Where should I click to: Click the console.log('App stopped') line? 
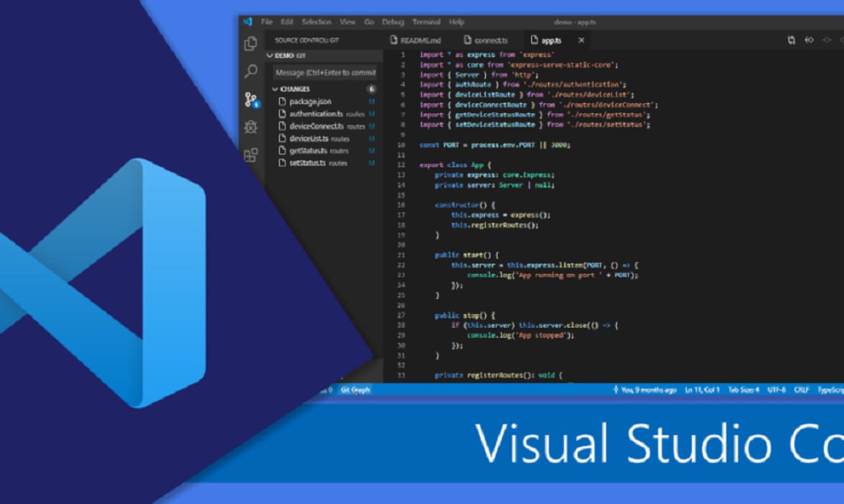(x=520, y=335)
